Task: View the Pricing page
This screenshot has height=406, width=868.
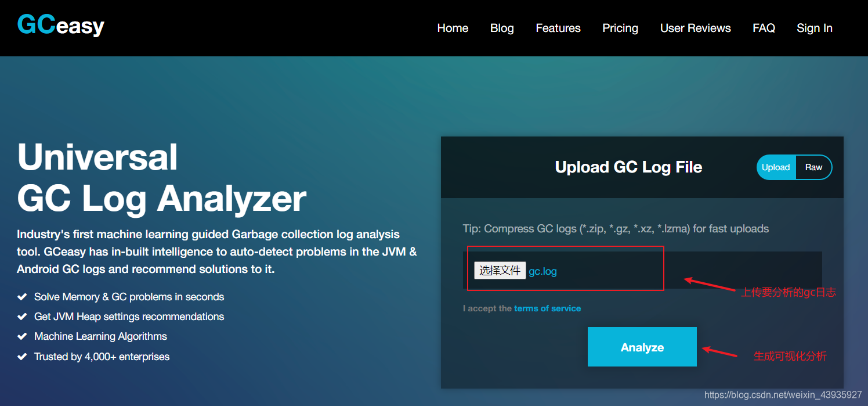Action: coord(620,28)
